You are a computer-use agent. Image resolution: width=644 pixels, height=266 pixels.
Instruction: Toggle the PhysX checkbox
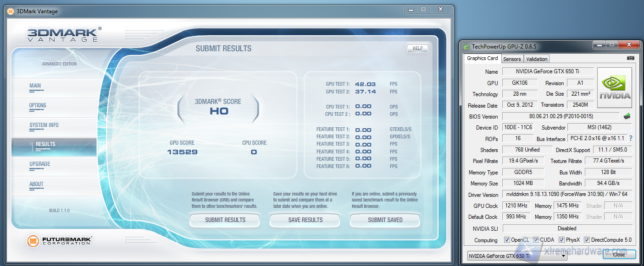coord(561,240)
